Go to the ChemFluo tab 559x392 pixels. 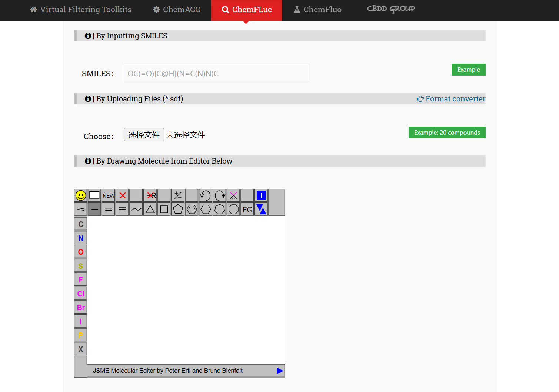coord(317,10)
